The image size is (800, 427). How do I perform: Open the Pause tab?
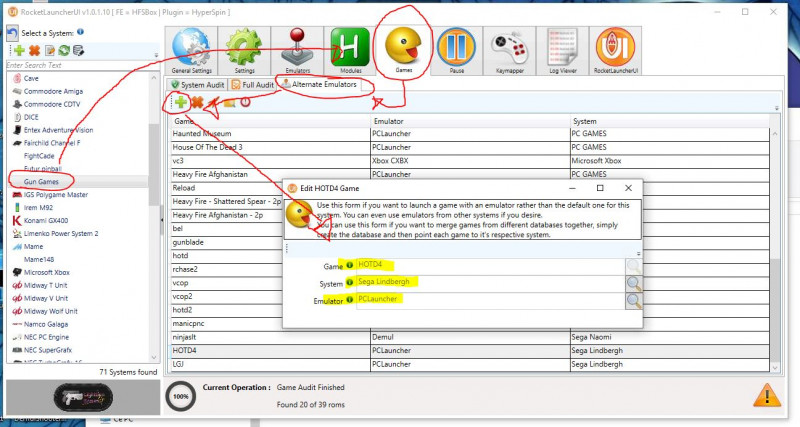click(x=457, y=51)
